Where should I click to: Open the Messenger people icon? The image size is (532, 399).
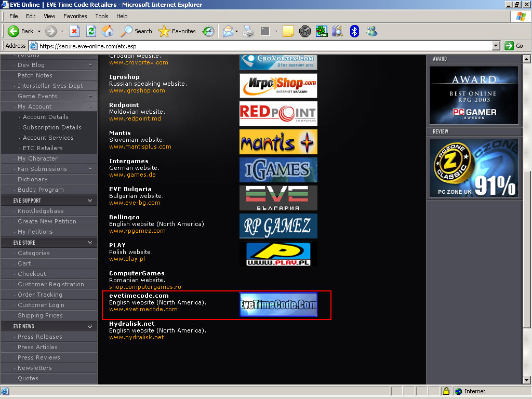371,31
